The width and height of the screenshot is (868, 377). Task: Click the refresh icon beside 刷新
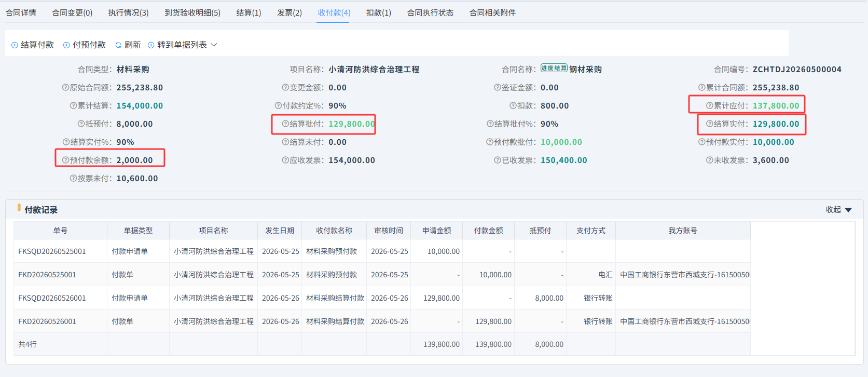tap(118, 45)
